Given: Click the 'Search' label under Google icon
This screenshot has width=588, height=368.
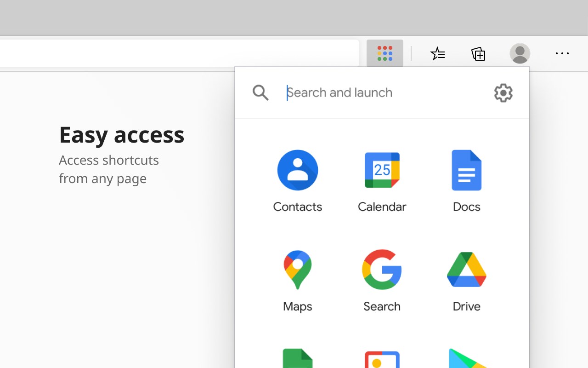Looking at the screenshot, I should [382, 306].
